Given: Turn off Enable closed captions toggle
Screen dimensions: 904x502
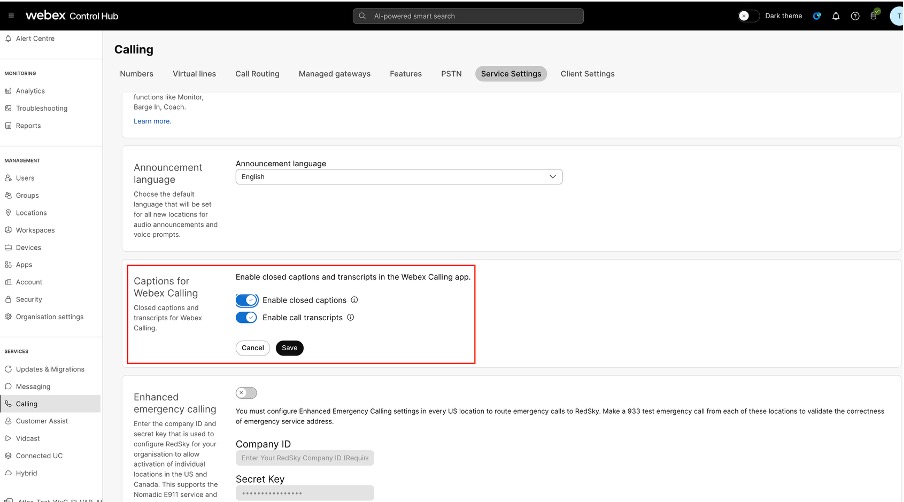Looking at the screenshot, I should click(x=247, y=300).
